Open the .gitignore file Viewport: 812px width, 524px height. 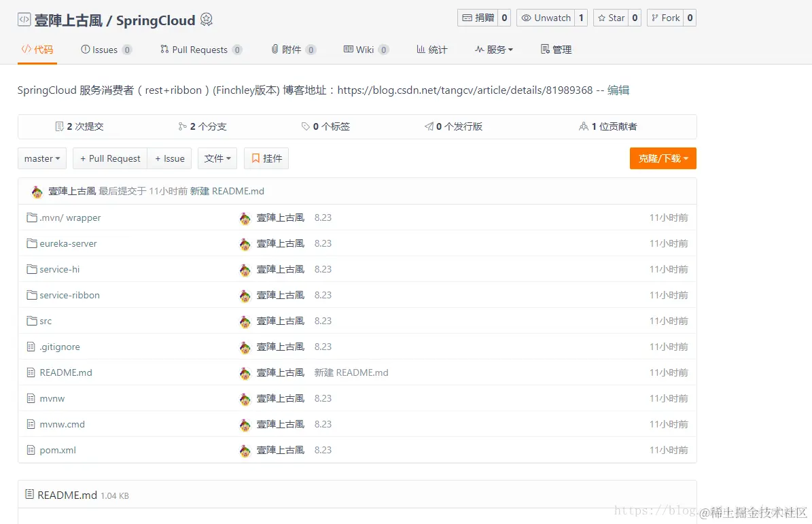[60, 347]
